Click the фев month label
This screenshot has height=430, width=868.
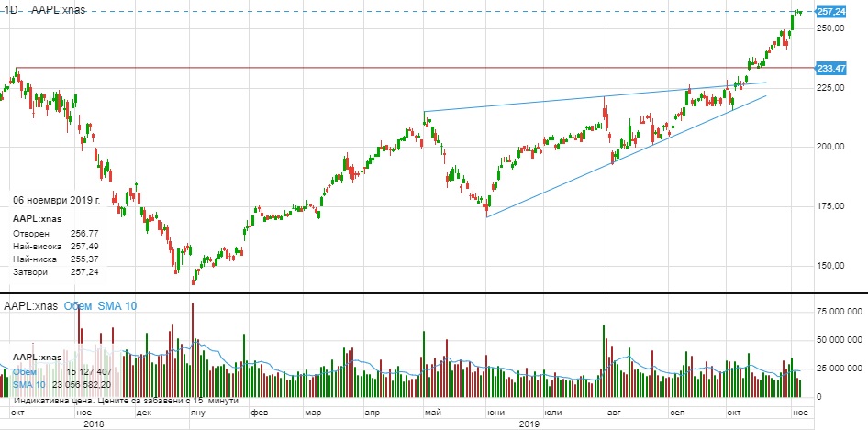tap(259, 413)
